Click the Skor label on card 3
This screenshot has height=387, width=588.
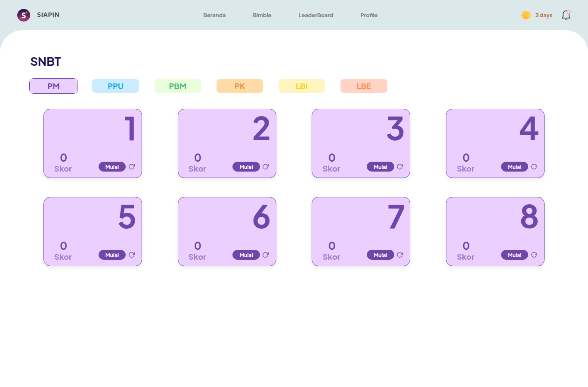[x=331, y=169]
